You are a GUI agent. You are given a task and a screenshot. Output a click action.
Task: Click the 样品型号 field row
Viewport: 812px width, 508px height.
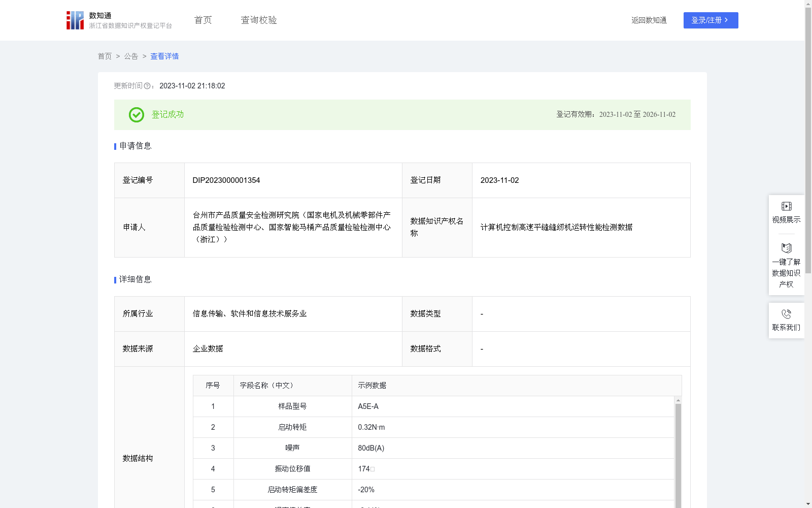pos(433,406)
